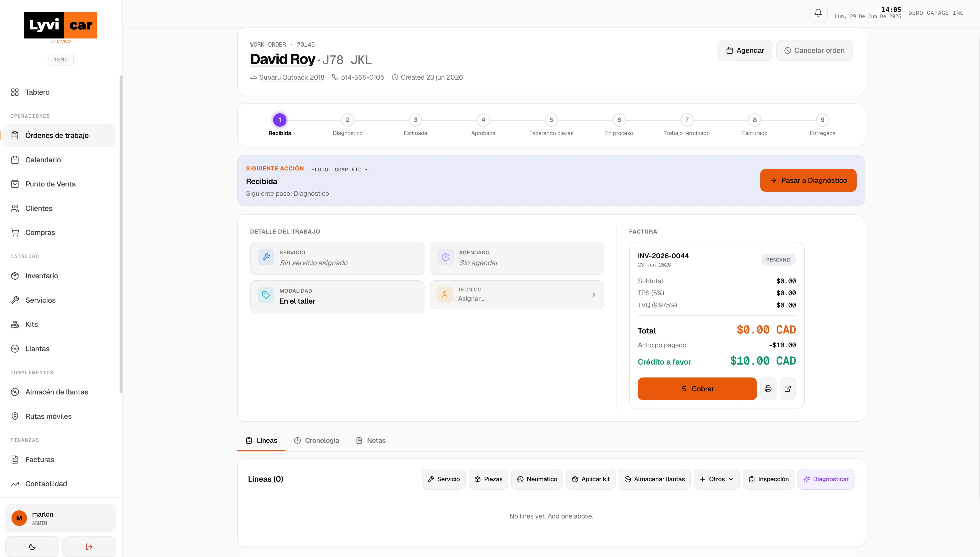Open Punto de Venta

[x=59, y=184]
